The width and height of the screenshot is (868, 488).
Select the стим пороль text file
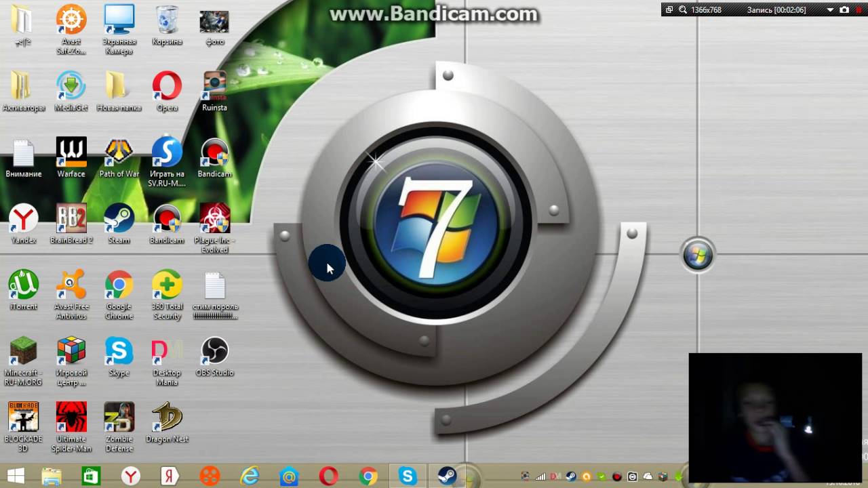pos(214,295)
